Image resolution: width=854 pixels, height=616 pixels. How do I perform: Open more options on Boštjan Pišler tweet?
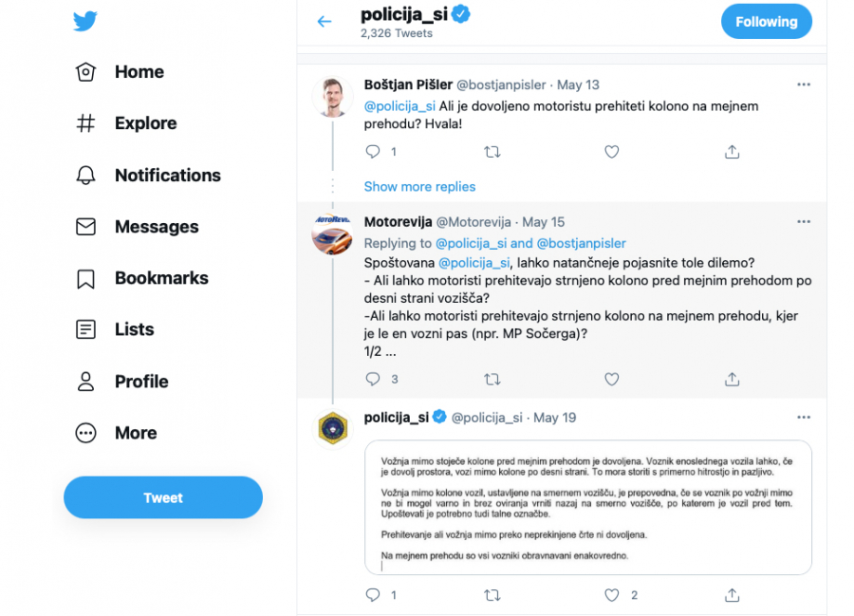point(804,84)
